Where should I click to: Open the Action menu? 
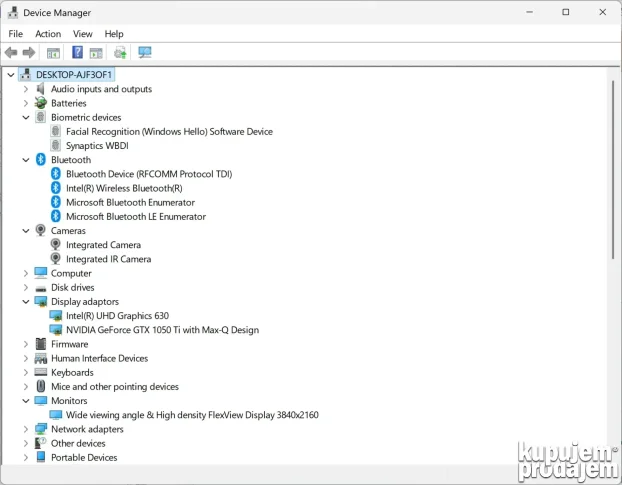coord(48,34)
